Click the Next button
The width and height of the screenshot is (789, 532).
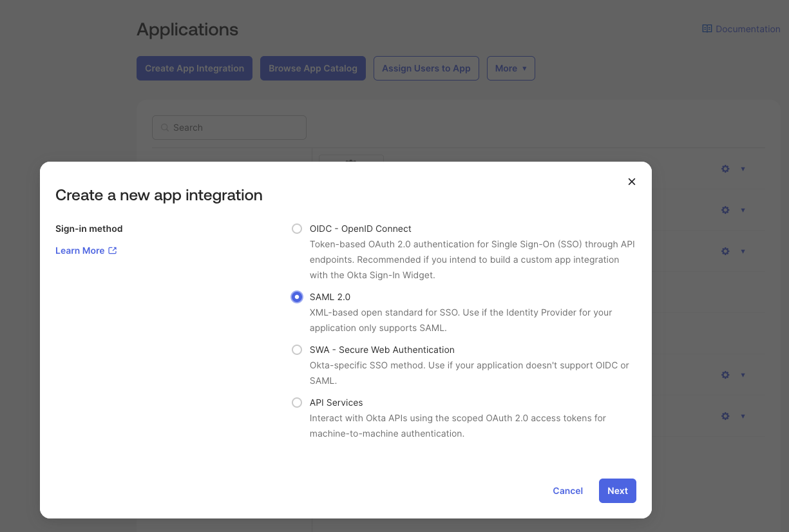tap(617, 491)
